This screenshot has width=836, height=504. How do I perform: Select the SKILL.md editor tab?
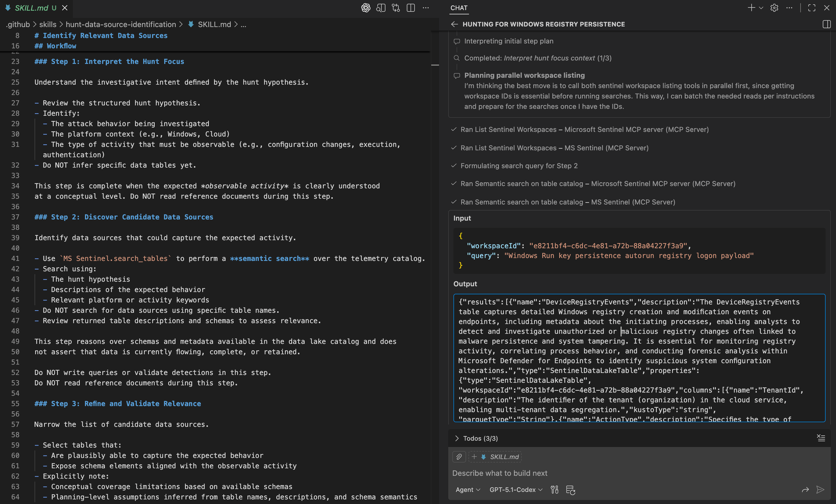tap(31, 8)
